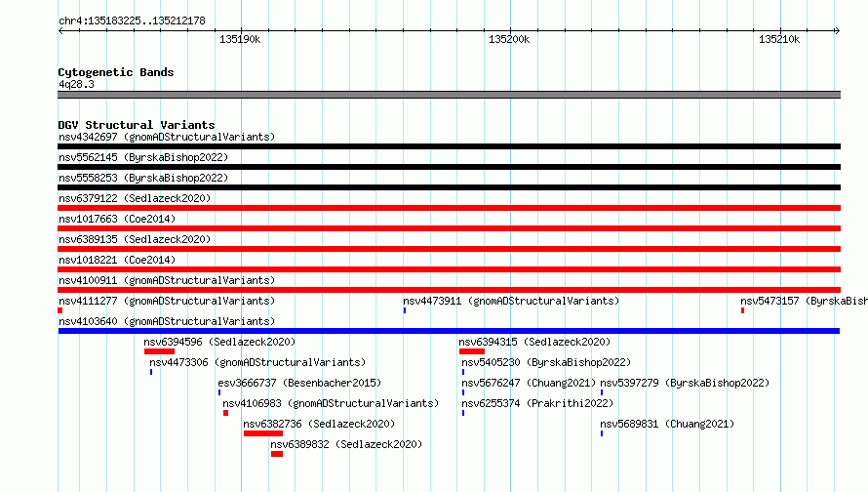
Task: Click nsv1017663 Coe2014 label
Action: point(117,219)
